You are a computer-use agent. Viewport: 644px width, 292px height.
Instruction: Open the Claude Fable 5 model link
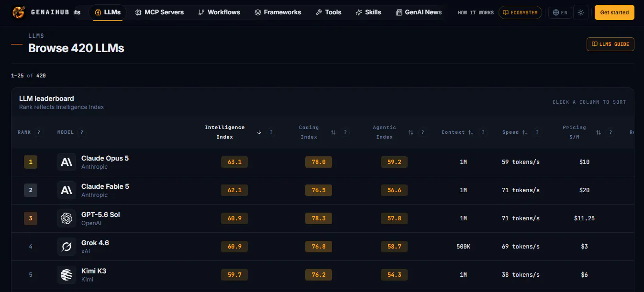pos(105,186)
